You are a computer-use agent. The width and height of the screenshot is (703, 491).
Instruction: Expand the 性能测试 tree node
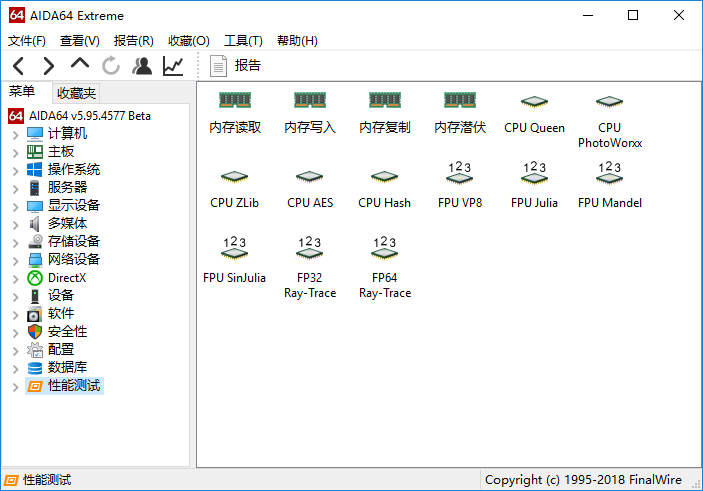click(x=15, y=386)
